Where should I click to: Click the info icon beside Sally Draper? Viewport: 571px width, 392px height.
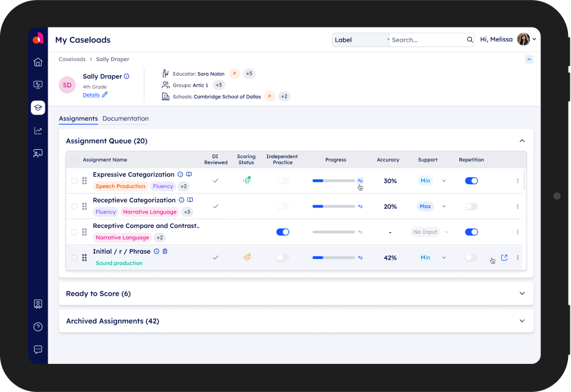point(126,76)
